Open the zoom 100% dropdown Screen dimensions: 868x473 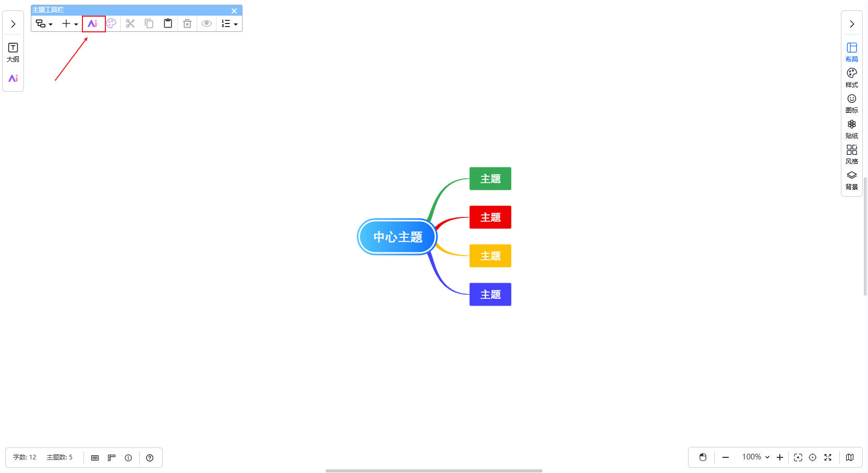pos(755,457)
